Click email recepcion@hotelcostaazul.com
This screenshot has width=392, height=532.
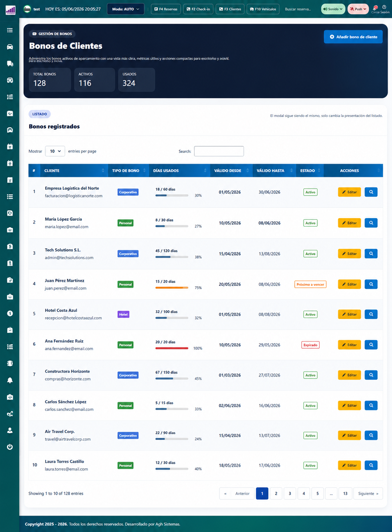point(73,318)
